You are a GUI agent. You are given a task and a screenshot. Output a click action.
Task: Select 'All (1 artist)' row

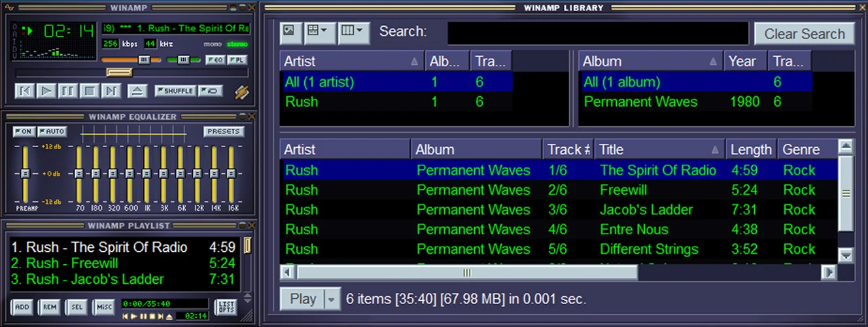pos(396,82)
